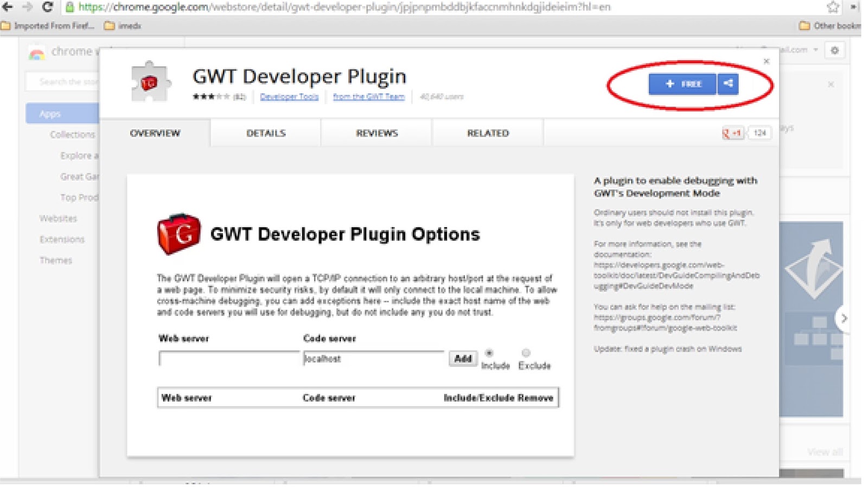The height and width of the screenshot is (491, 868).
Task: Open the Developer Tools category link
Action: point(289,97)
